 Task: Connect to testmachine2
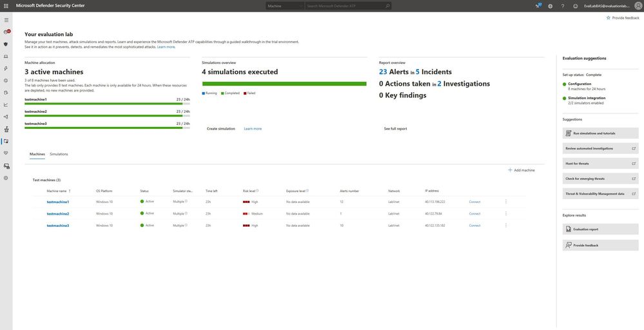pos(475,214)
